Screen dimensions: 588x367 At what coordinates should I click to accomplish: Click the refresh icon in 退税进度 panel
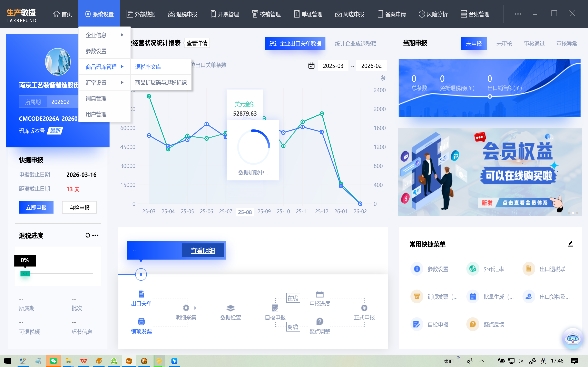(88, 235)
